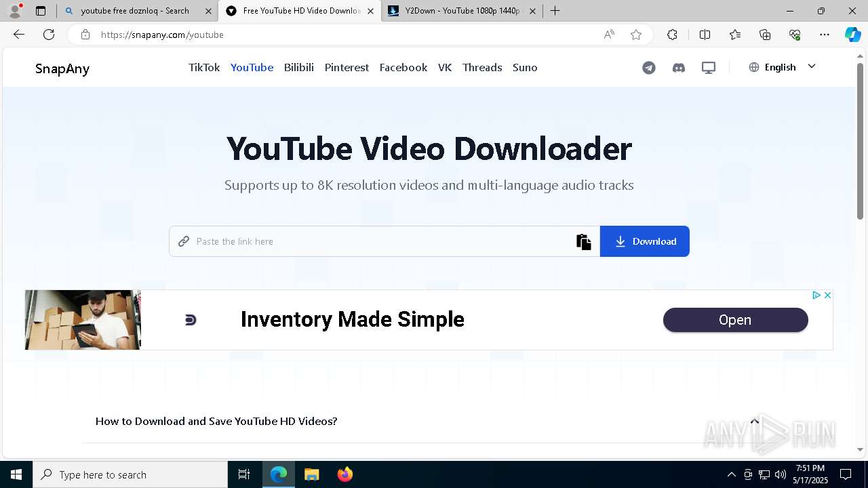
Task: Open Read aloud in address bar
Action: (609, 35)
